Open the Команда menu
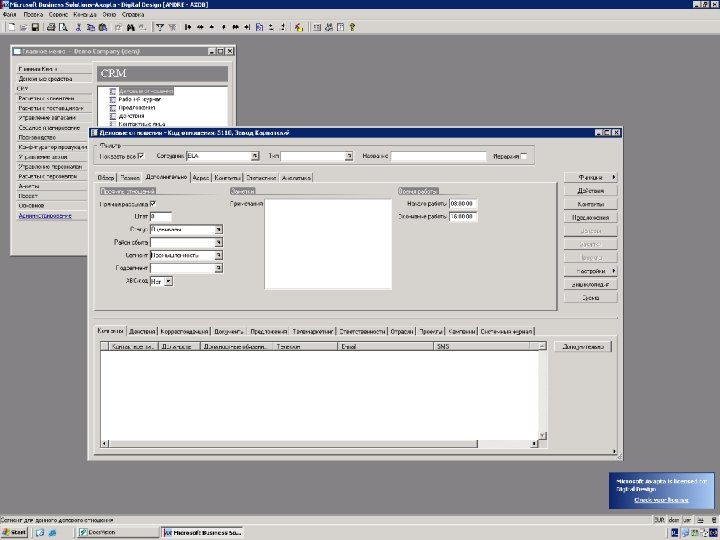The width and height of the screenshot is (720, 540). [x=85, y=15]
